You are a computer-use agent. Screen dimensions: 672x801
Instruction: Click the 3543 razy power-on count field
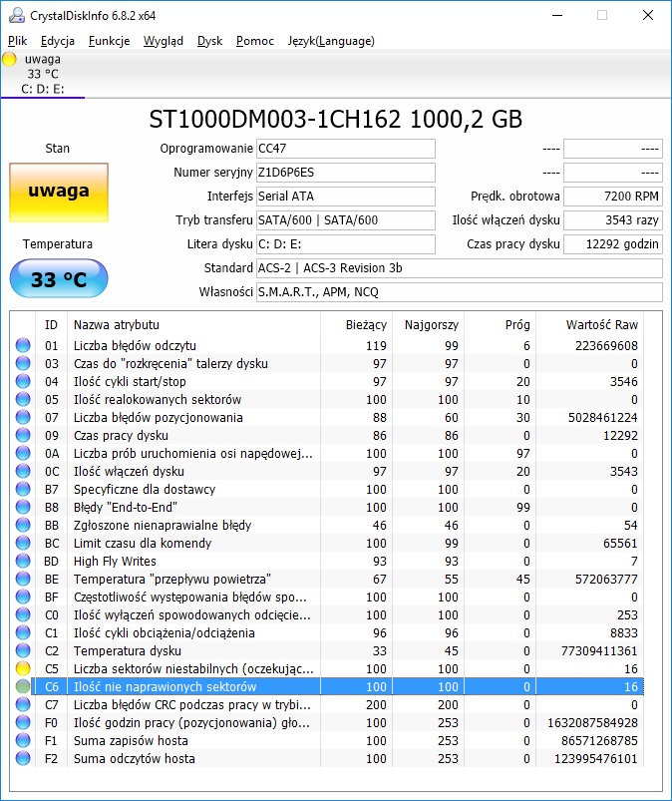coord(613,220)
